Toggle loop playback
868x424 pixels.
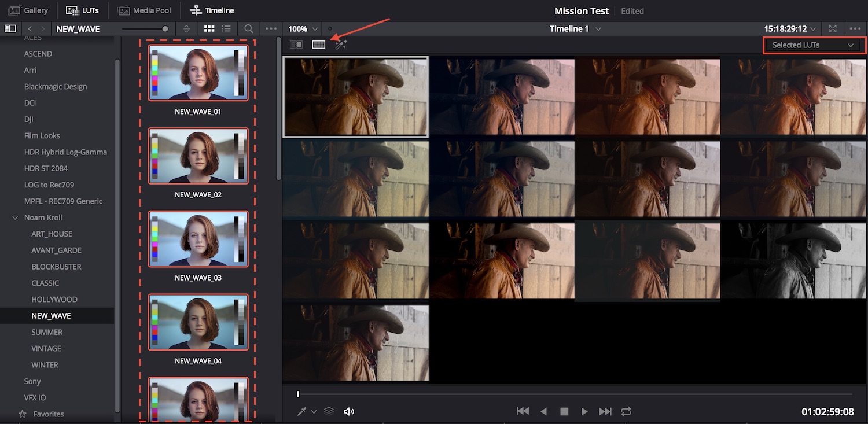coord(626,411)
